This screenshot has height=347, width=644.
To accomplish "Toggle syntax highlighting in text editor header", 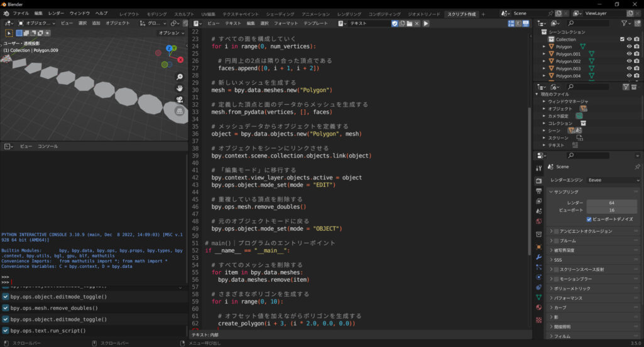I will pos(526,23).
